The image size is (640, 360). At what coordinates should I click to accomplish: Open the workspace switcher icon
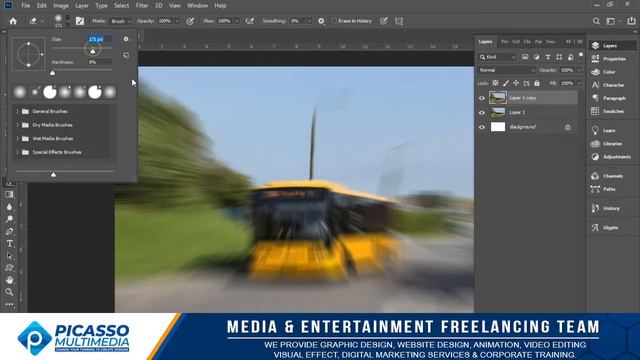[611, 21]
